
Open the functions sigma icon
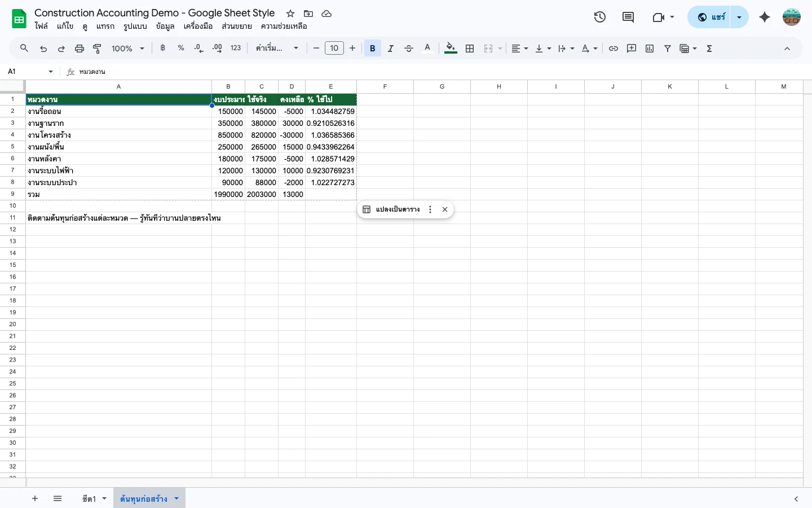pyautogui.click(x=709, y=49)
